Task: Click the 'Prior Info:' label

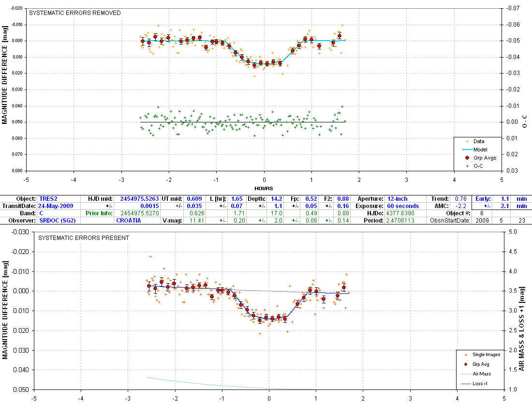Action: [x=99, y=213]
